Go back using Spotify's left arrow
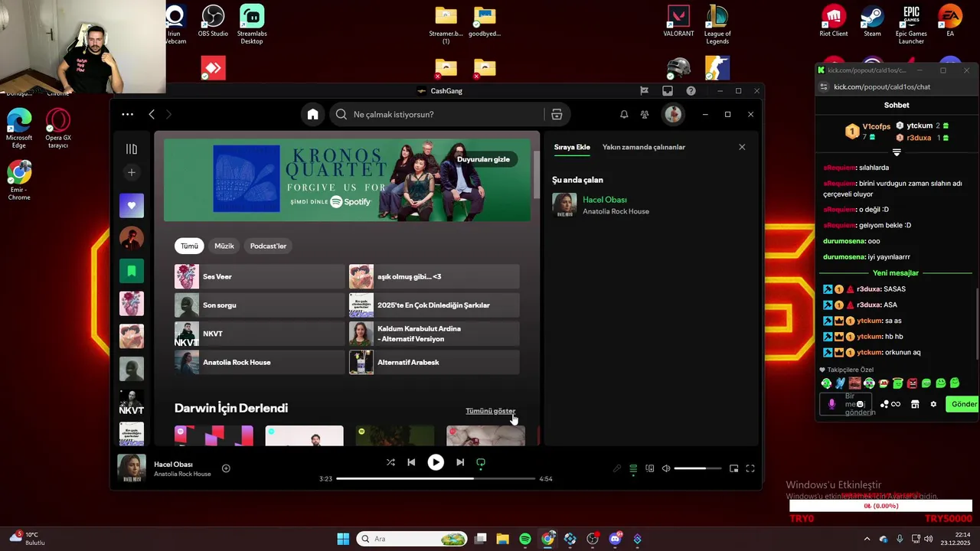Screen dimensions: 980x551 (152, 114)
